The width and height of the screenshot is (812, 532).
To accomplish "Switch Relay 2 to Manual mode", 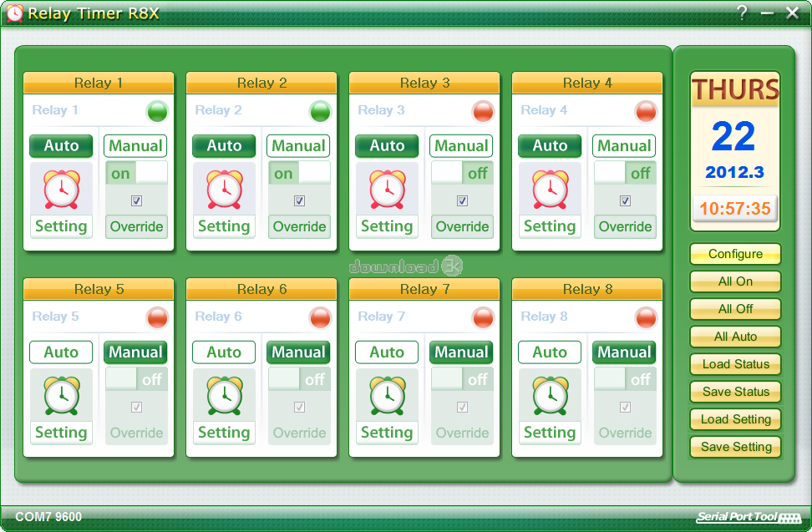I will click(298, 146).
